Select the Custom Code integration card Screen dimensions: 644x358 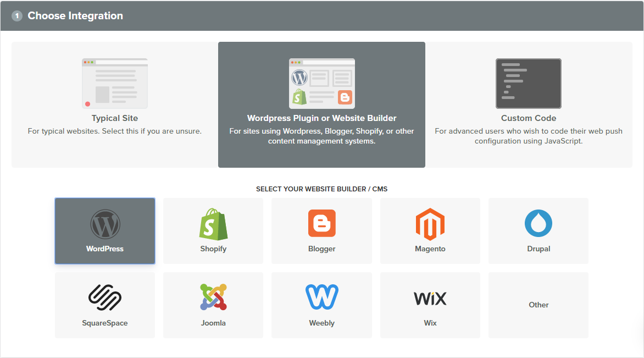(528, 104)
